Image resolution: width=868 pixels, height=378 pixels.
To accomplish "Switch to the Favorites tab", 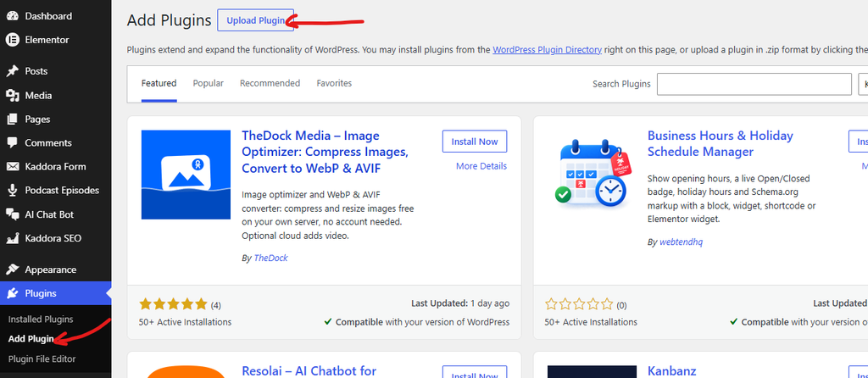I will pos(334,84).
